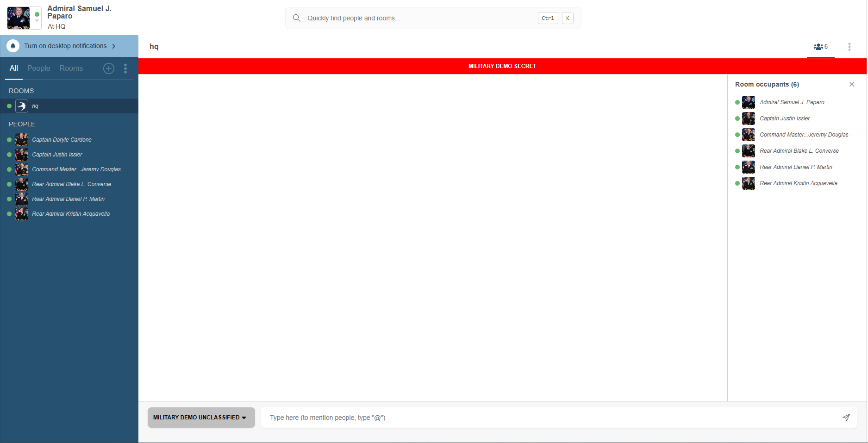Click the send message paper plane icon
This screenshot has width=868, height=443.
846,418
